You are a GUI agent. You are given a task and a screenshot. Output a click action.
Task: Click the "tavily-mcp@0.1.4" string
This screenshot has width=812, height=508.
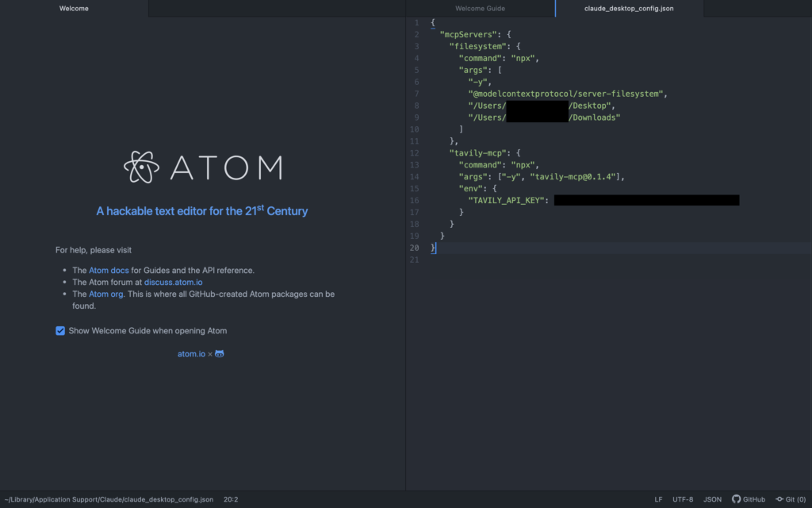point(573,177)
